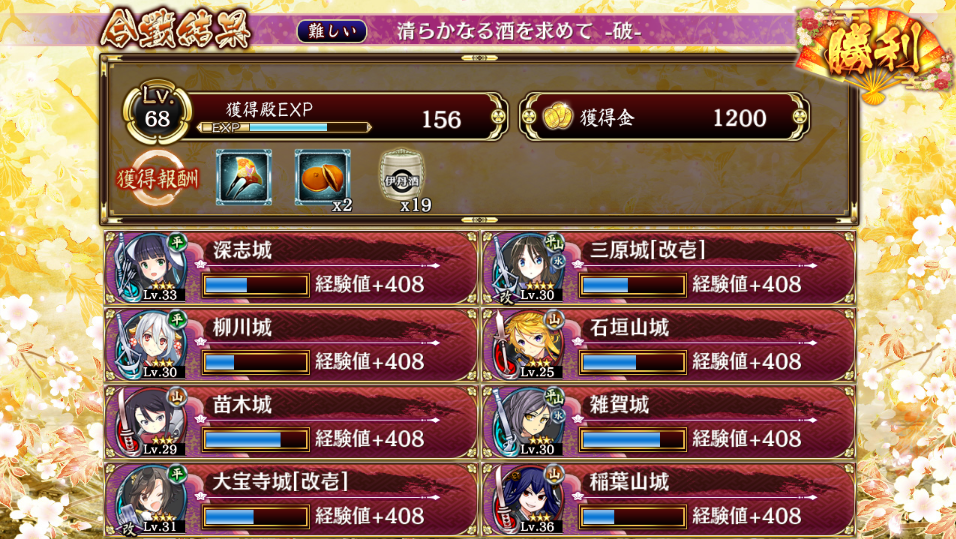Select the 深志城 character portrait
The width and height of the screenshot is (956, 539).
point(150,267)
